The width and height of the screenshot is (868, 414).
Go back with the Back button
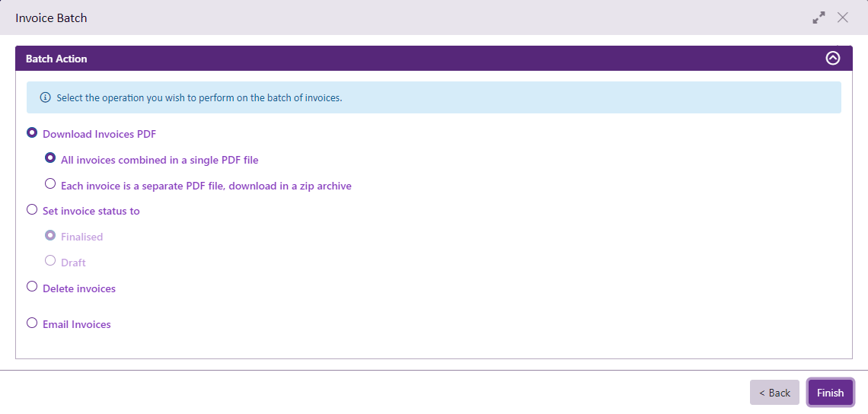[774, 393]
